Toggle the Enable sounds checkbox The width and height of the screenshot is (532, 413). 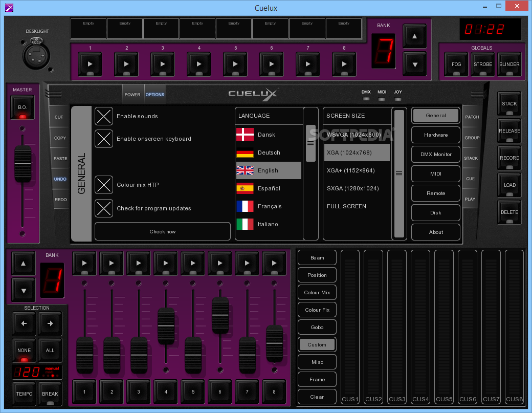[103, 116]
